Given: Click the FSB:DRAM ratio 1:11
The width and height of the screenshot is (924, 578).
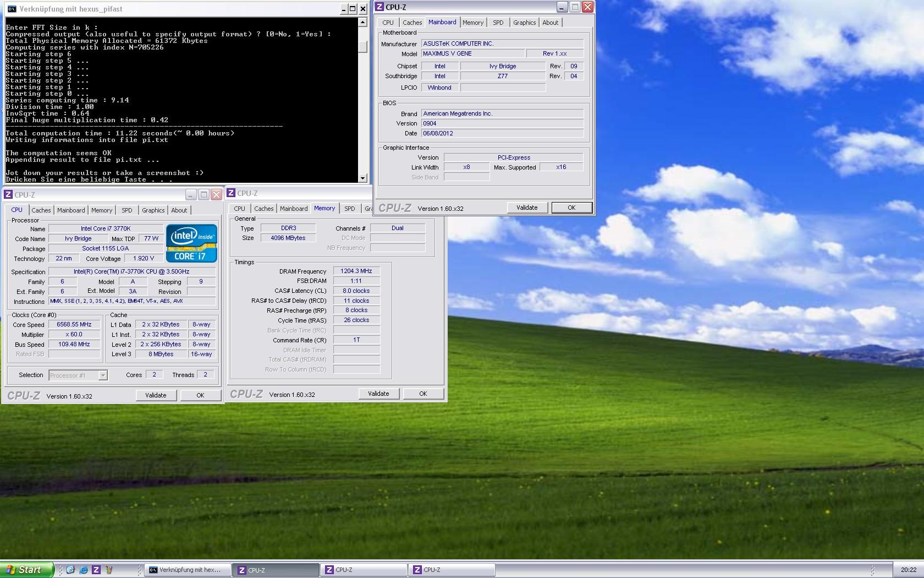Looking at the screenshot, I should (356, 281).
